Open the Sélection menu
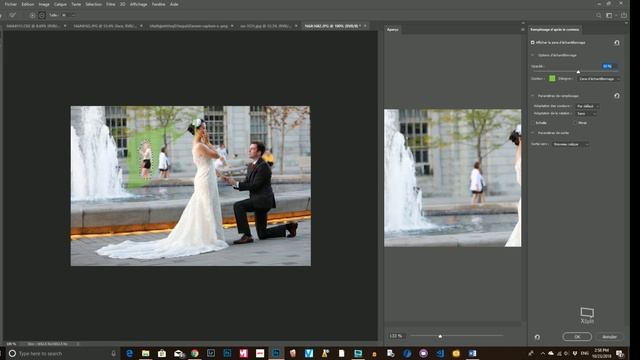640x360 pixels. pos(93,4)
